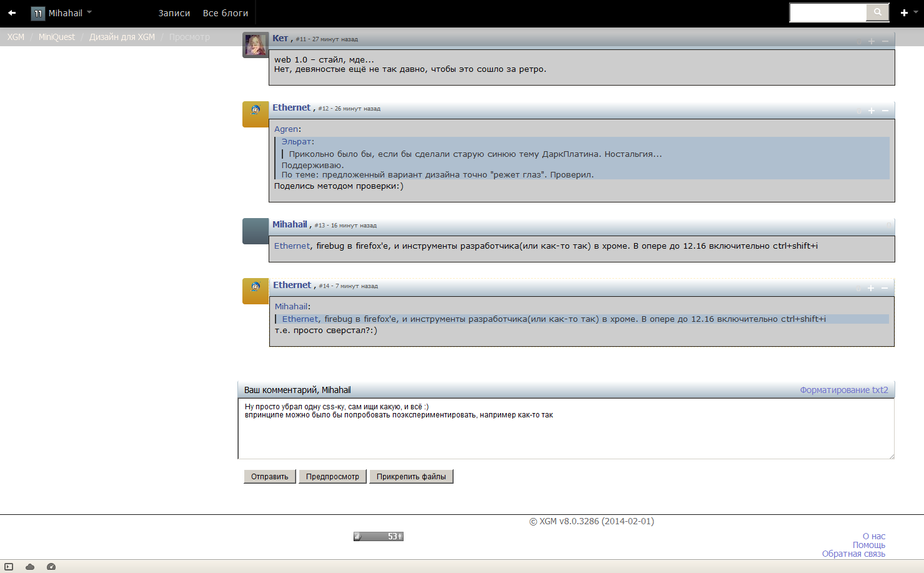924x573 pixels.
Task: Click into the comment text area
Action: tap(566, 429)
